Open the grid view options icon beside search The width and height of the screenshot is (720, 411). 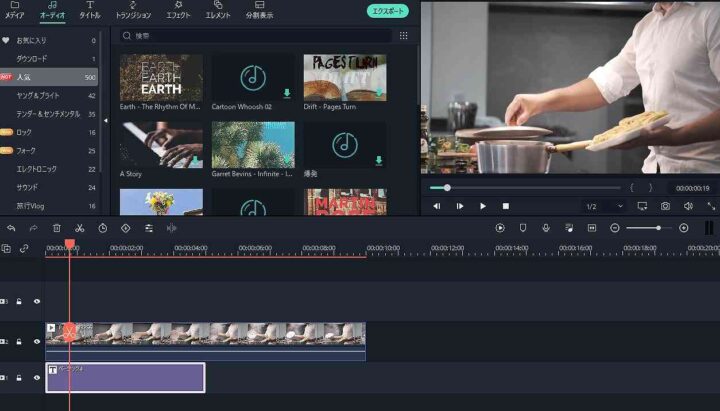[404, 35]
